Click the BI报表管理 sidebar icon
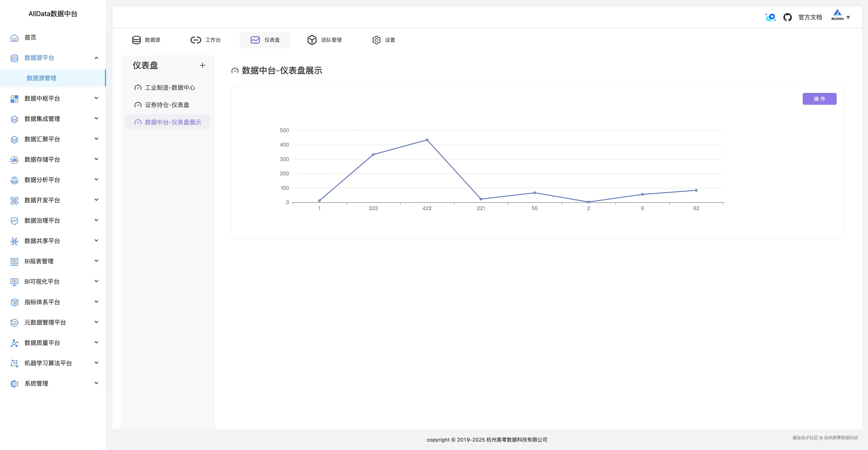 point(14,261)
